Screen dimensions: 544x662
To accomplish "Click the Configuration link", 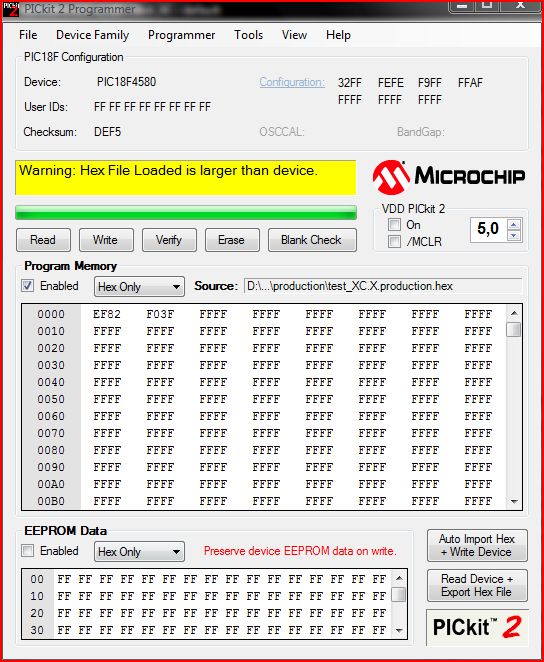I will coord(292,82).
